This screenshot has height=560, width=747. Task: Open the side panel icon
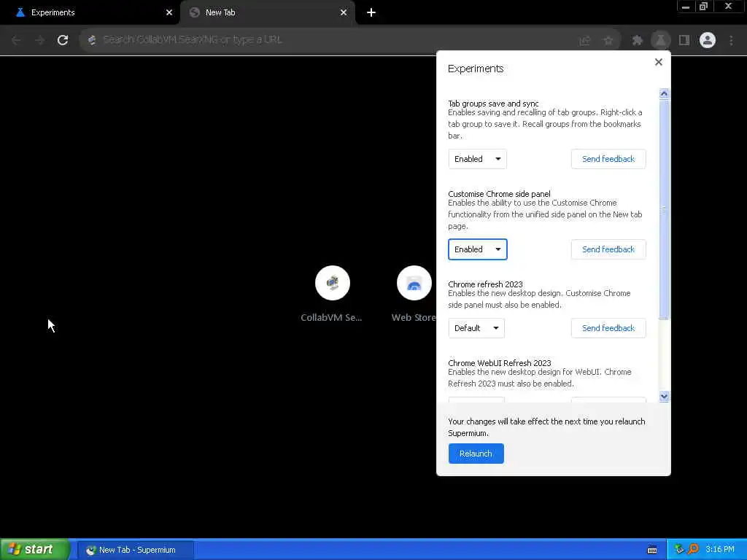point(684,41)
